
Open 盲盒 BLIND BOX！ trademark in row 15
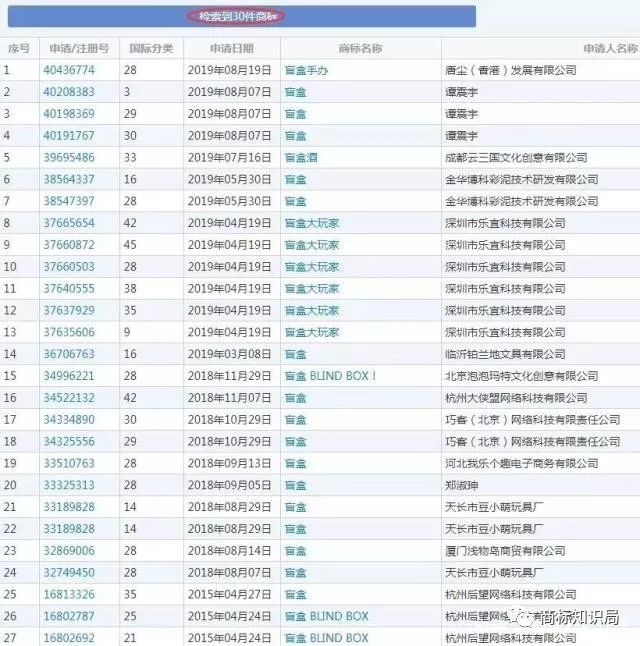[x=331, y=376]
